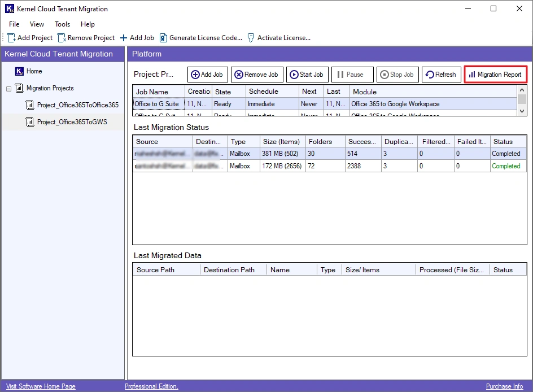Click Remove Project in the toolbar
Image resolution: width=533 pixels, height=392 pixels.
(86, 38)
